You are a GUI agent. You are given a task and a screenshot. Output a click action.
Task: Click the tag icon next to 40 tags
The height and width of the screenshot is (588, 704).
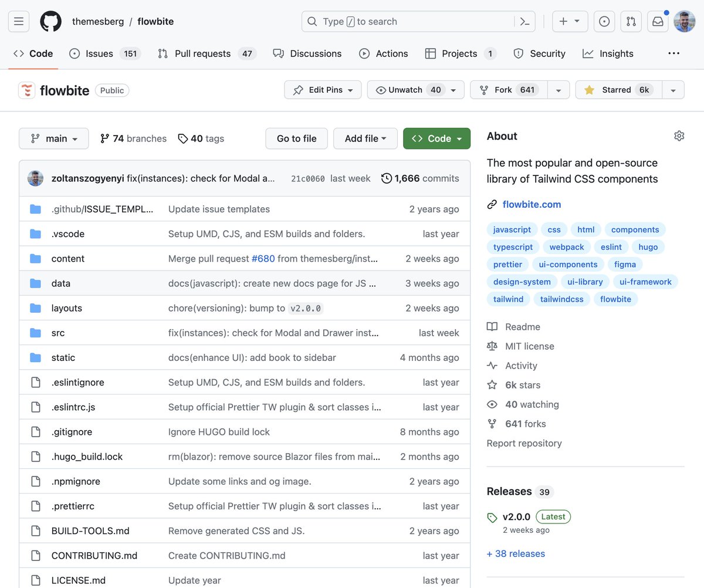tap(183, 138)
